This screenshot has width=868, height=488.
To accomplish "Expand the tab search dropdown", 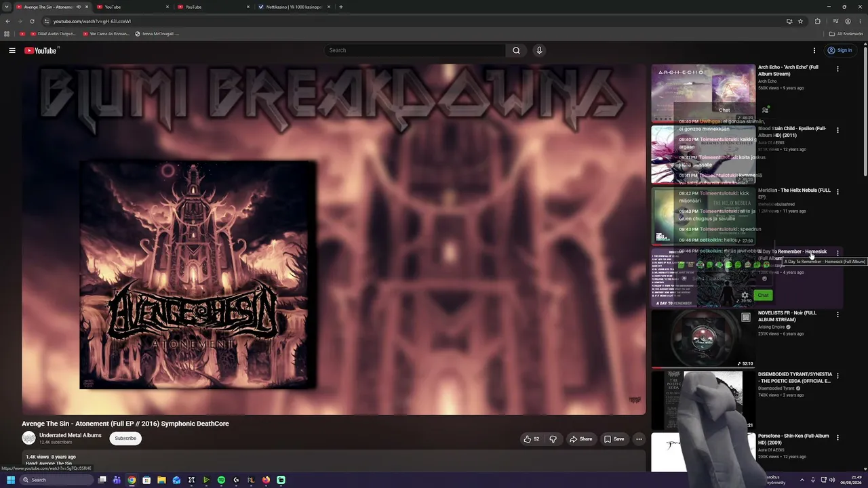I will coord(7,7).
